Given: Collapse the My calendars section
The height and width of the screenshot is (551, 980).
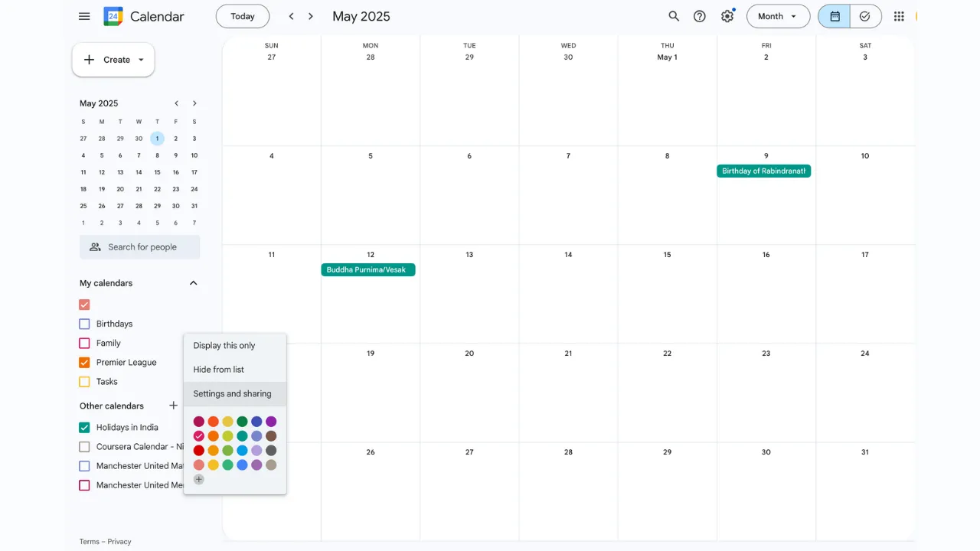Looking at the screenshot, I should [x=194, y=283].
